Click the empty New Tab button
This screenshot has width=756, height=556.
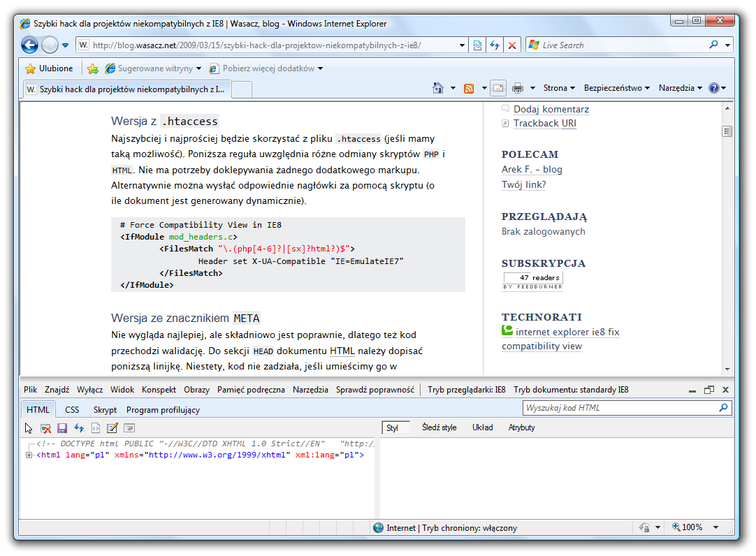(242, 90)
